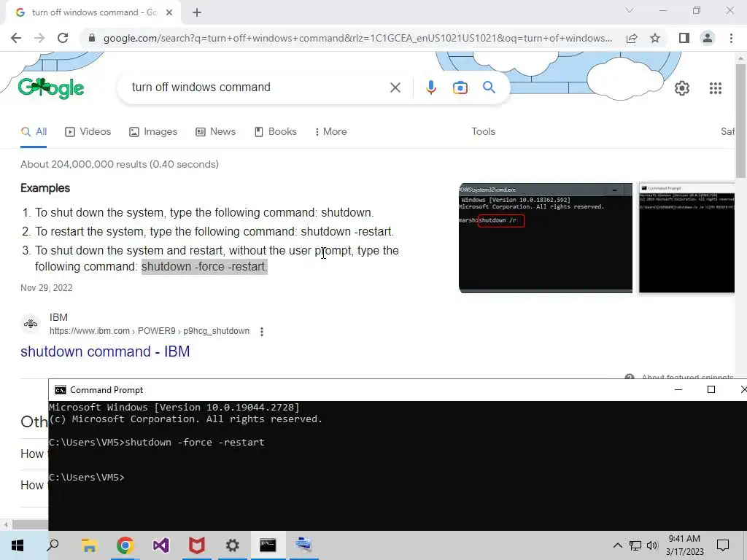747x560 pixels.
Task: Click the Google logo
Action: click(x=51, y=88)
